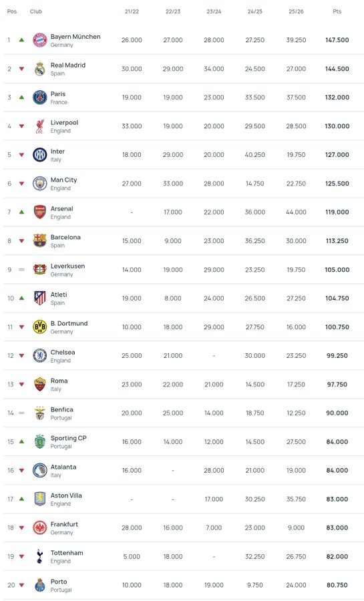
Task: Open the Leverkusen club name link
Action: [x=68, y=266]
